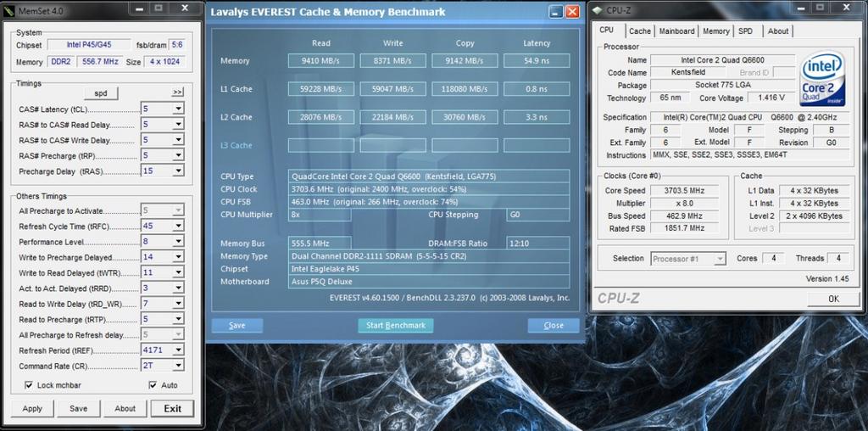Open the RAS# to CAS# Read Delay dropdown
Viewport: 868px width, 431px height.
(178, 125)
